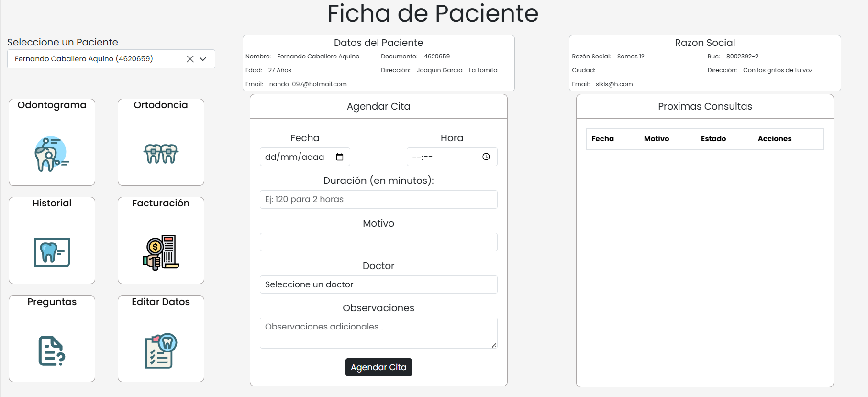Click the Agendar Cita panel heading
Image resolution: width=868 pixels, height=397 pixels.
[x=378, y=106]
